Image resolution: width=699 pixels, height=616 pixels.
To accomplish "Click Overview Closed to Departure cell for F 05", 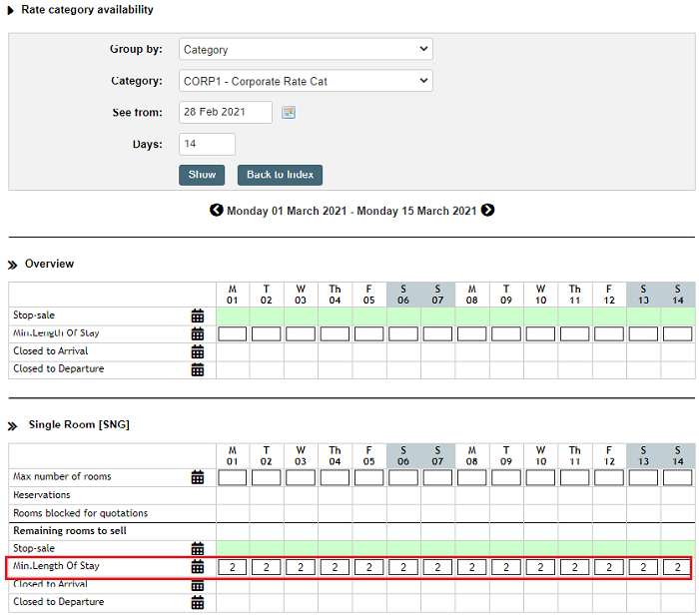I will coord(369,370).
